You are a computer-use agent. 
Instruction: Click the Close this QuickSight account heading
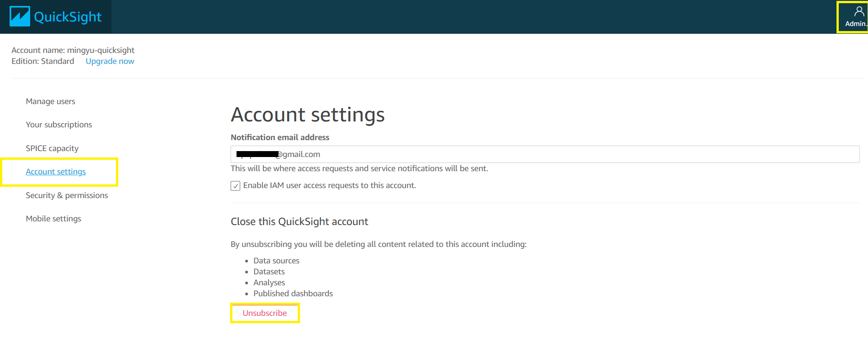[x=300, y=221]
